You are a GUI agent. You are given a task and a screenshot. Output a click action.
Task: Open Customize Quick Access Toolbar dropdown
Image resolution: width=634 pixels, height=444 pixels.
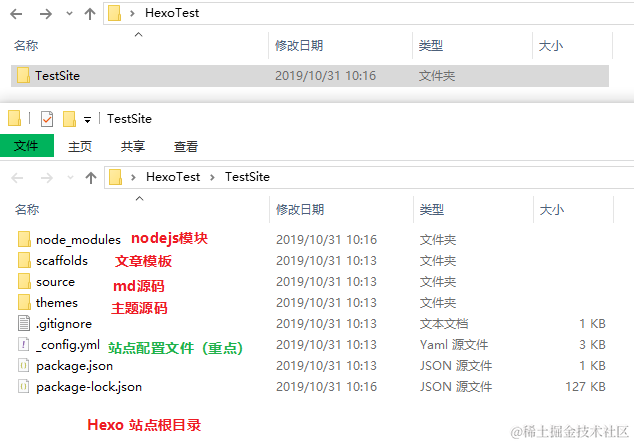pyautogui.click(x=87, y=120)
